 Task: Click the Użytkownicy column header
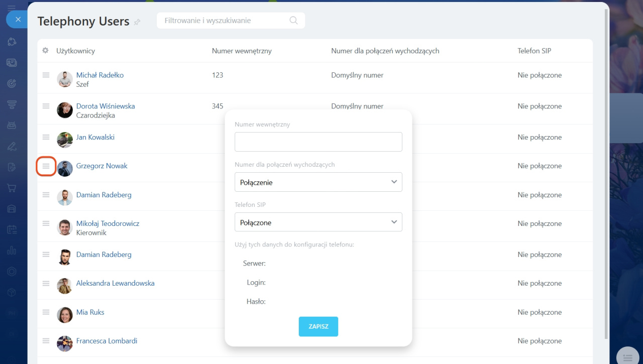pos(75,51)
